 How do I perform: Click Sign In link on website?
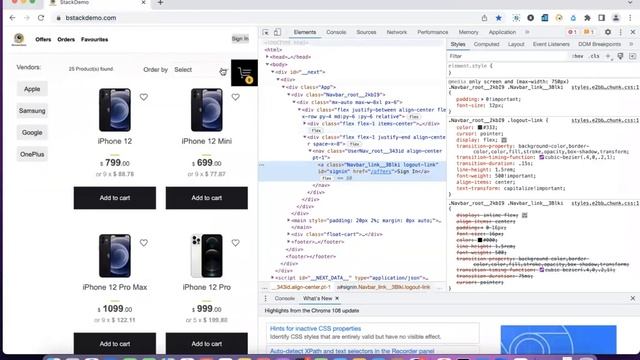240,39
